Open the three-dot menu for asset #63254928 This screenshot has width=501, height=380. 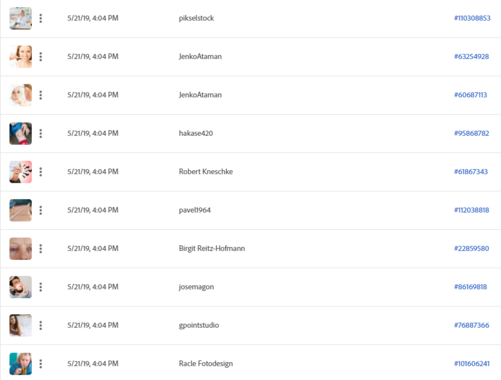point(41,57)
